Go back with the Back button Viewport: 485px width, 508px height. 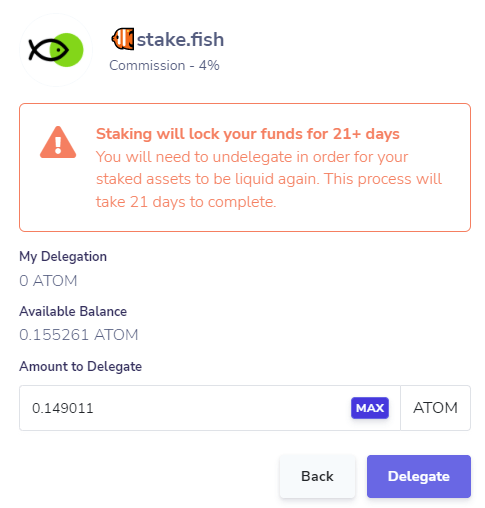click(x=317, y=476)
